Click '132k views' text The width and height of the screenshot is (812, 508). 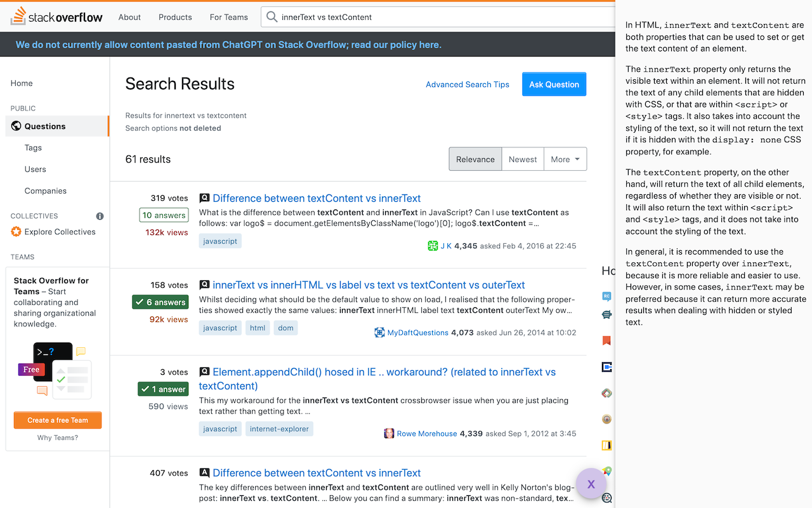[x=167, y=232]
